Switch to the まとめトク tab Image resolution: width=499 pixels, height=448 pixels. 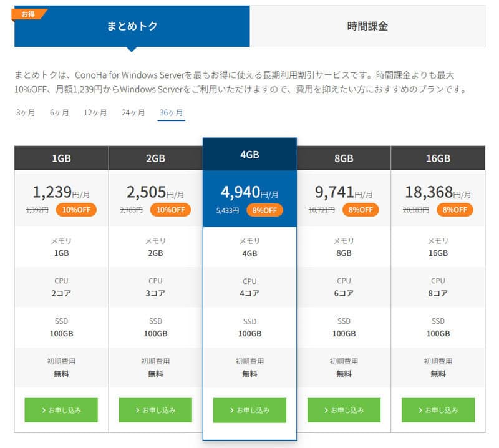132,26
